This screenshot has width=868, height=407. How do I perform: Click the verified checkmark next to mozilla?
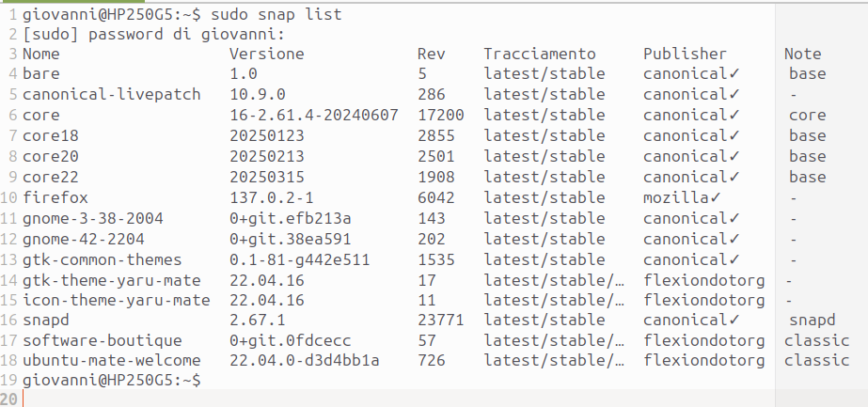[x=716, y=197]
